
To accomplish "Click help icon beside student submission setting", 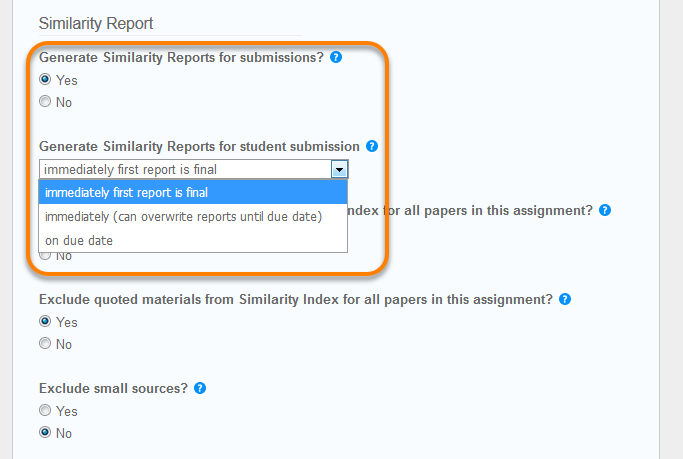I will pyautogui.click(x=372, y=146).
